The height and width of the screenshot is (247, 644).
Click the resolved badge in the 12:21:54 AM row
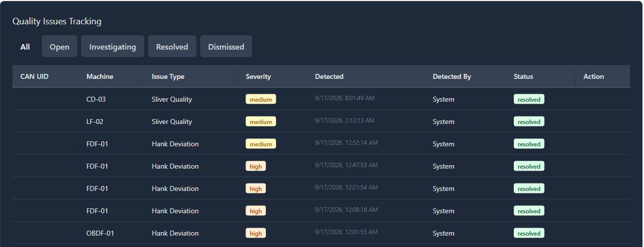coord(529,188)
